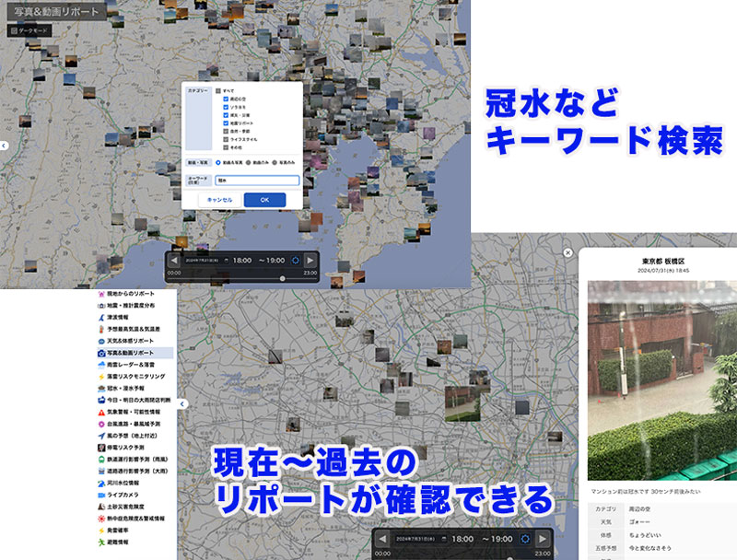This screenshot has width=737, height=560.
Task: Click the キャンセル (cancel) button
Action: coord(219,200)
